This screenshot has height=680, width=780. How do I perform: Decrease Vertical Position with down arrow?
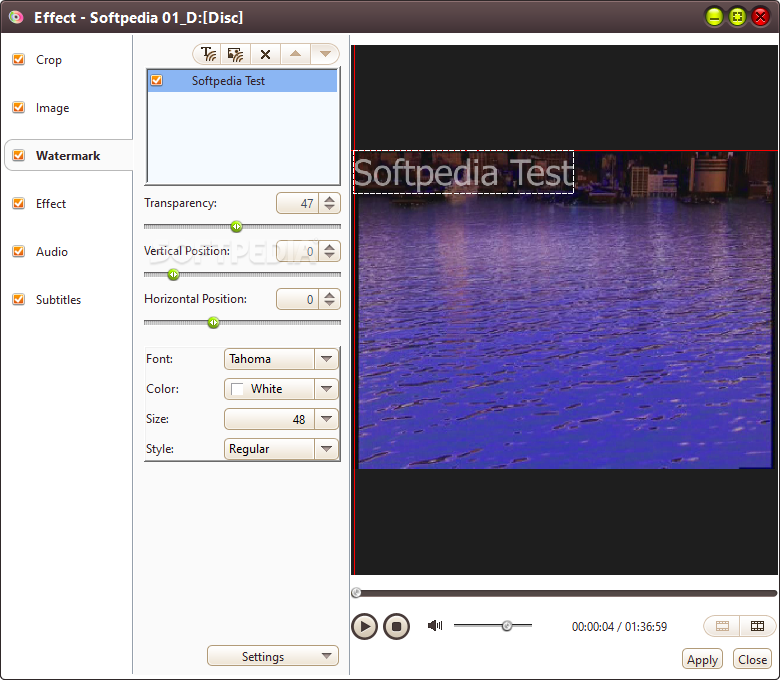(x=329, y=256)
